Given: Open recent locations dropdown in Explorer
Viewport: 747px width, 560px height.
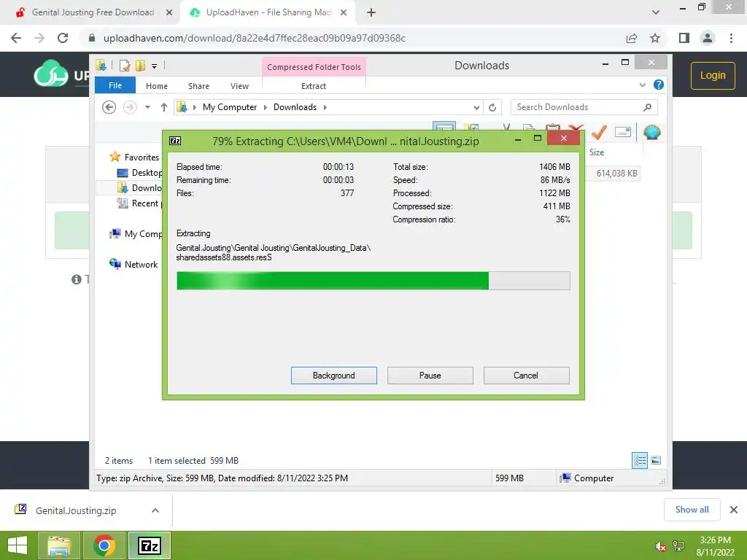Looking at the screenshot, I should pos(147,107).
